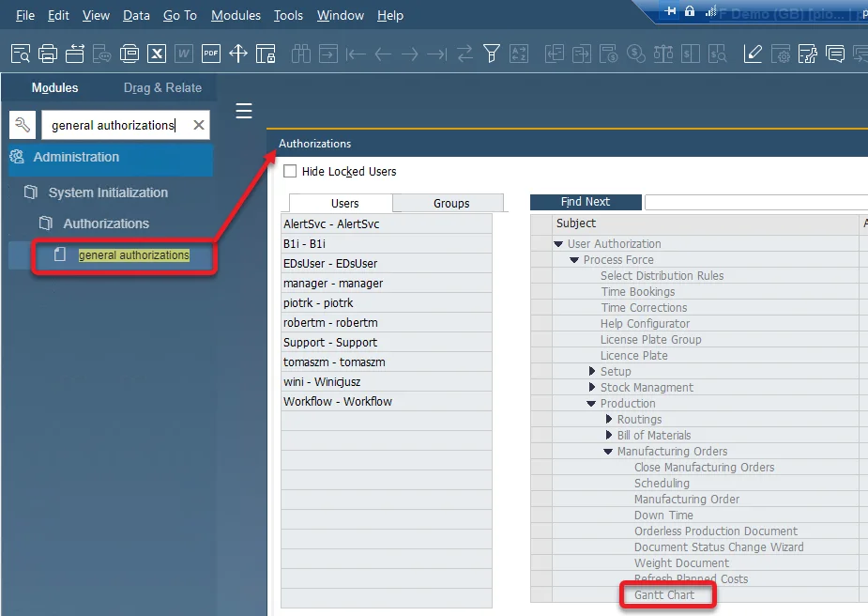Export the data to Excel
The image size is (868, 616).
(x=156, y=54)
